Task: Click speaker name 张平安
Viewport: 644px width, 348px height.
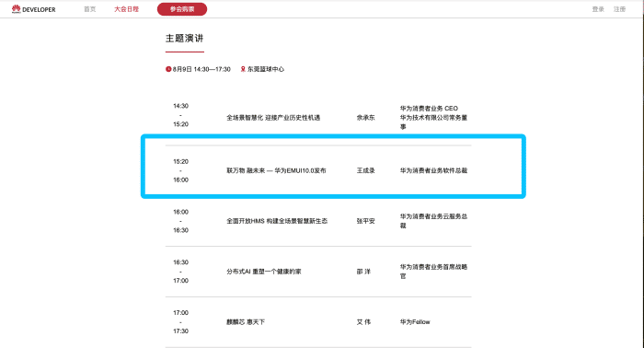Action: [365, 221]
